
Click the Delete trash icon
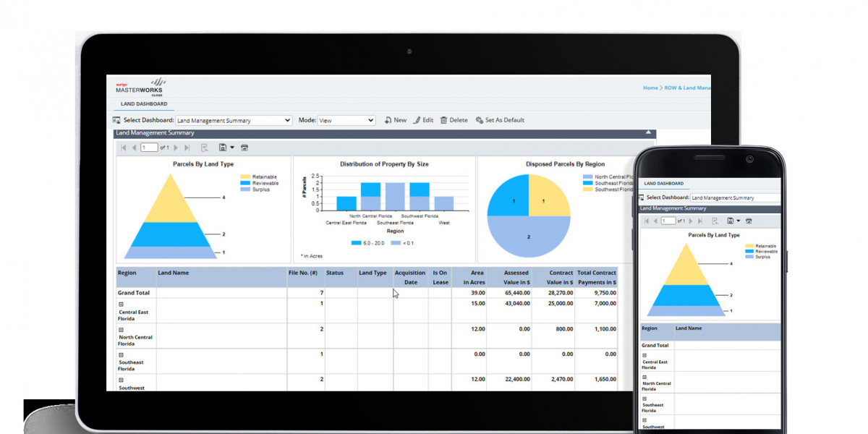tap(445, 120)
